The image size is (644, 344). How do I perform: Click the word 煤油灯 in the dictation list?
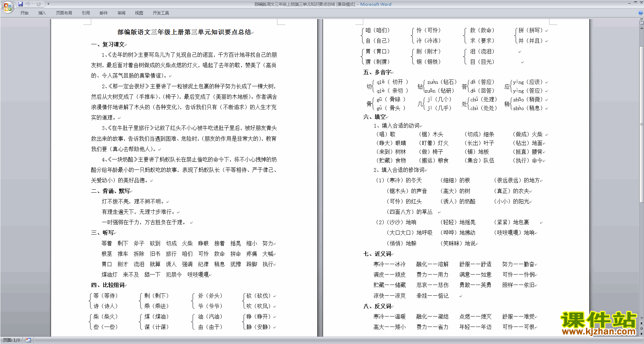[110, 275]
